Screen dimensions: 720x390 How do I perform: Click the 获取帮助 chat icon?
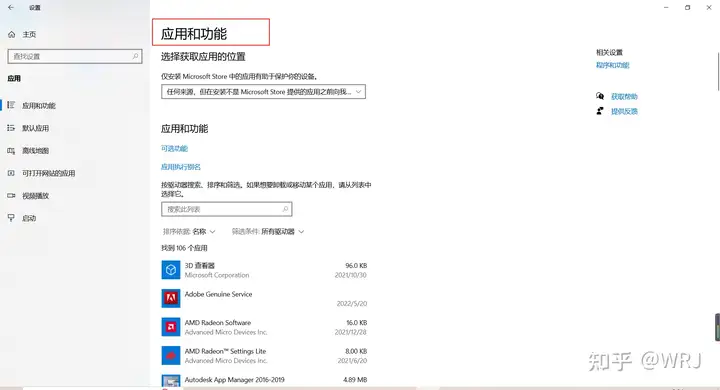coord(600,96)
